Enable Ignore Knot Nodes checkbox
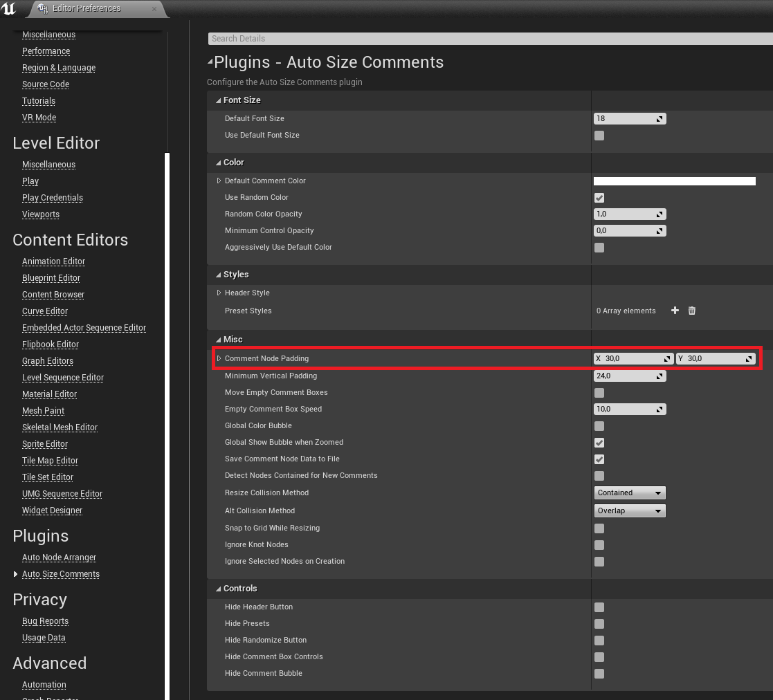The image size is (773, 700). click(599, 545)
